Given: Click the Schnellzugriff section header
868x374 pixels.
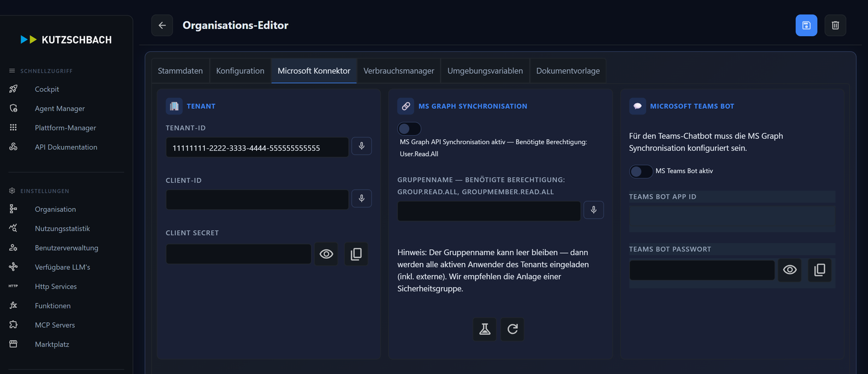Looking at the screenshot, I should point(46,71).
